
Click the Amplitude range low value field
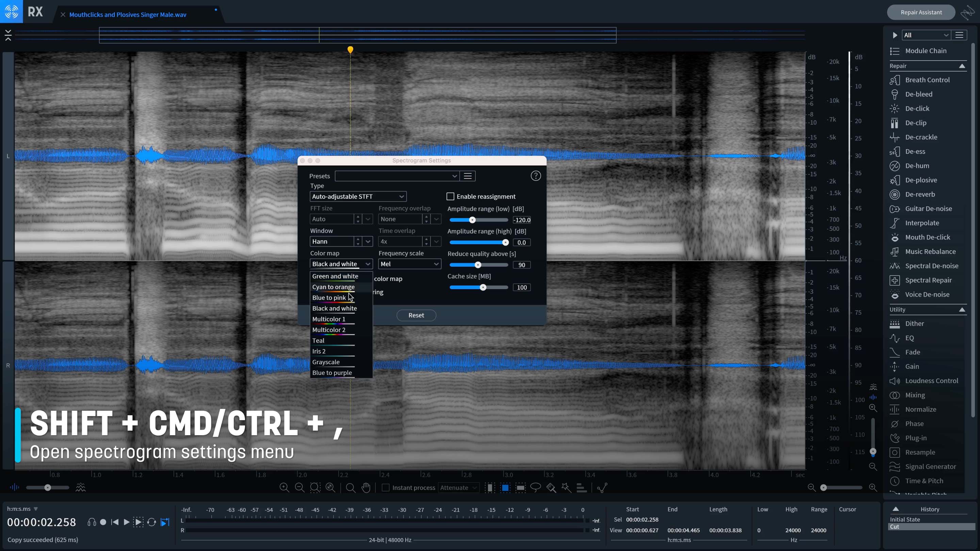(522, 220)
